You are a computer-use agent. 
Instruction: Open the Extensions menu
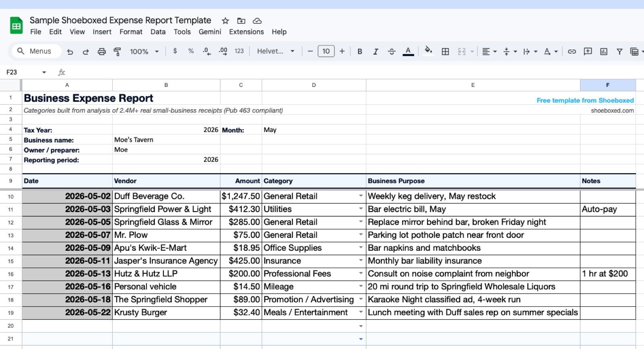click(247, 32)
